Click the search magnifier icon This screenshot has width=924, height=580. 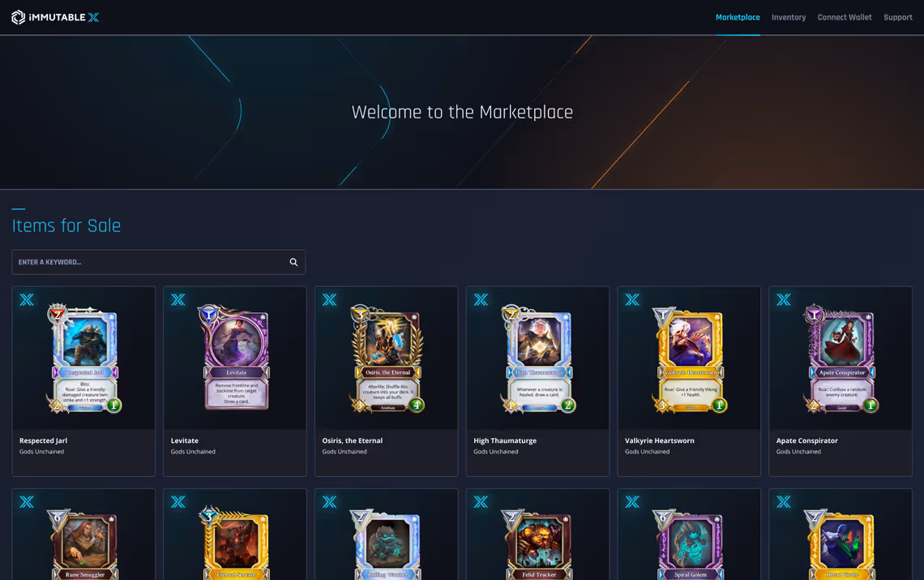(293, 262)
